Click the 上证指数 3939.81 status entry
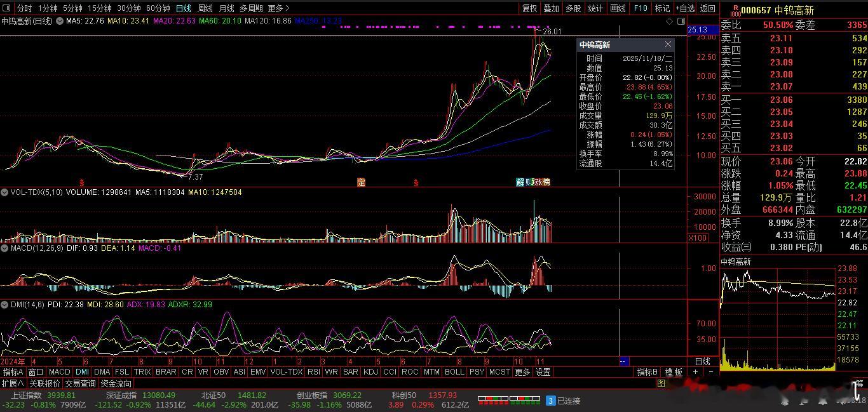Screen dimensions: 868x412 43,395
